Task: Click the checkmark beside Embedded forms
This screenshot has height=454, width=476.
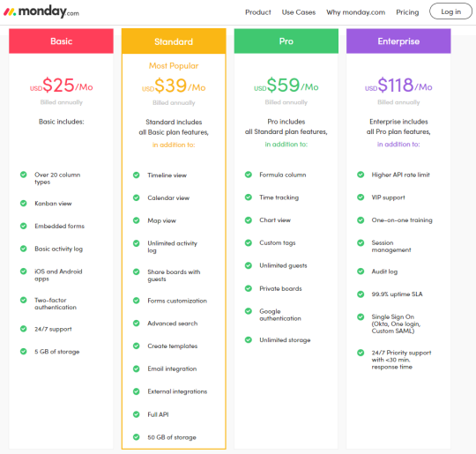Action: coord(24,226)
